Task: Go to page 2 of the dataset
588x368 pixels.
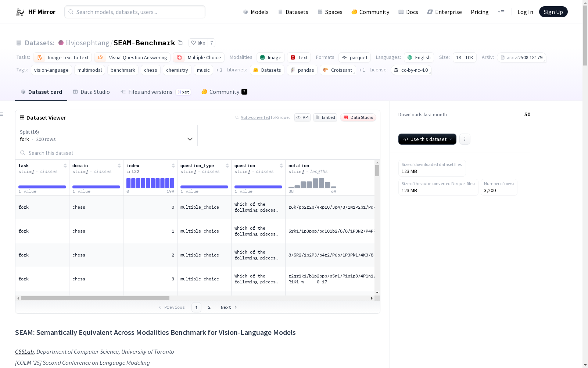Action: [209, 307]
